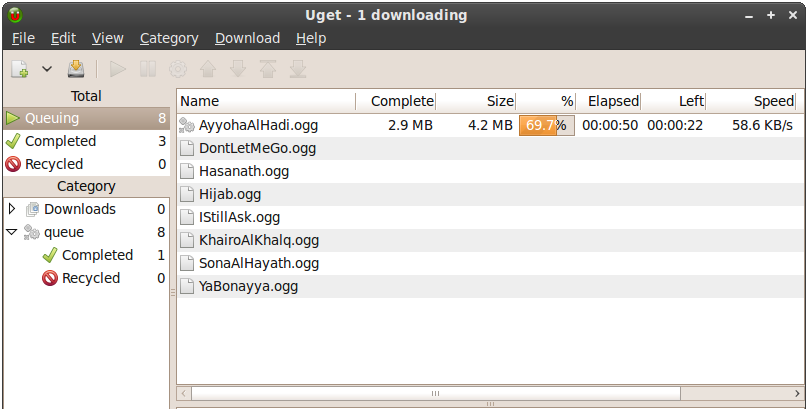This screenshot has width=812, height=409.
Task: Click the save all settings toolbar icon
Action: tap(76, 69)
